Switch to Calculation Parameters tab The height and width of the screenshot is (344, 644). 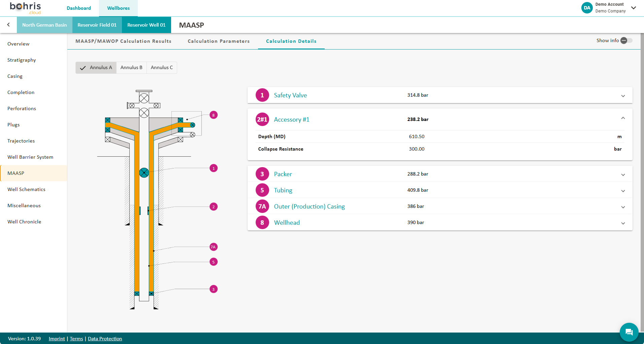point(219,41)
